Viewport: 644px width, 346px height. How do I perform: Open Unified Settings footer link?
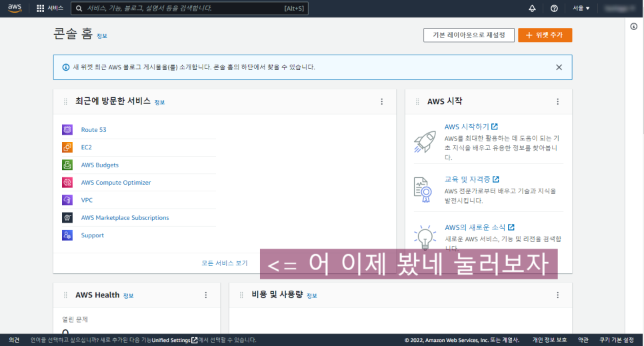[175, 340]
